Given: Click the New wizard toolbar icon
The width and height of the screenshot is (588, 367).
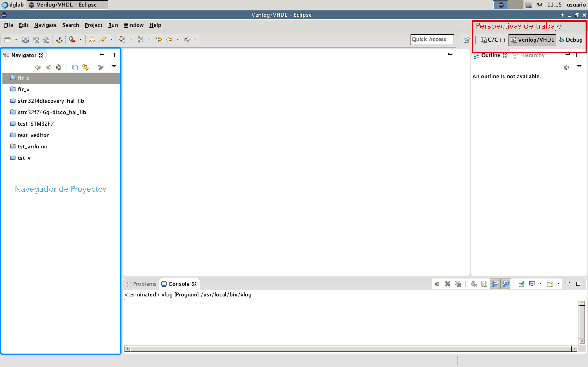Looking at the screenshot, I should (8, 40).
